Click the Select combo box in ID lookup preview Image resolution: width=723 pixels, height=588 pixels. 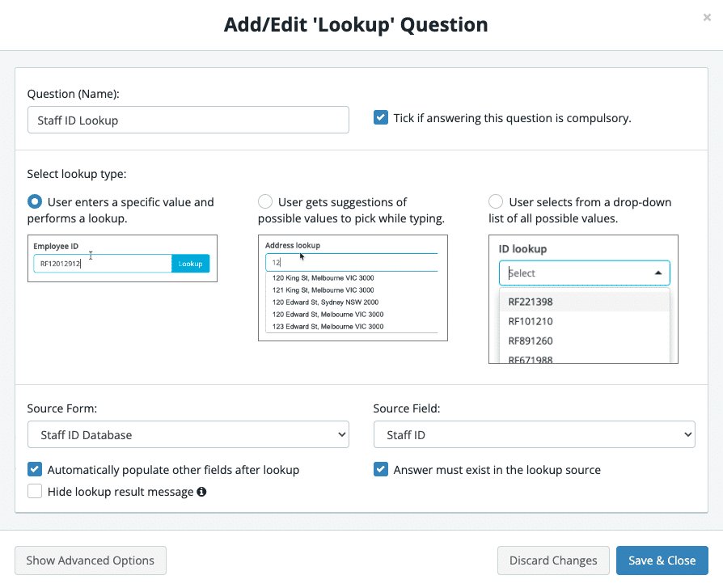pyautogui.click(x=584, y=273)
